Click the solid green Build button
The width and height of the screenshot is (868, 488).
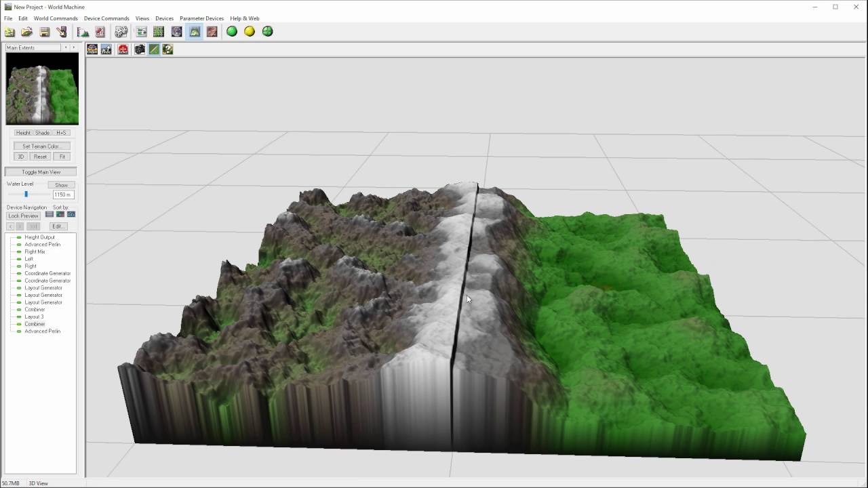click(232, 32)
